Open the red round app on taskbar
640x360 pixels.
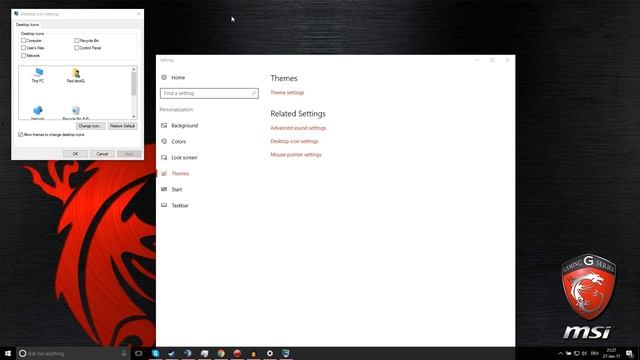[237, 353]
